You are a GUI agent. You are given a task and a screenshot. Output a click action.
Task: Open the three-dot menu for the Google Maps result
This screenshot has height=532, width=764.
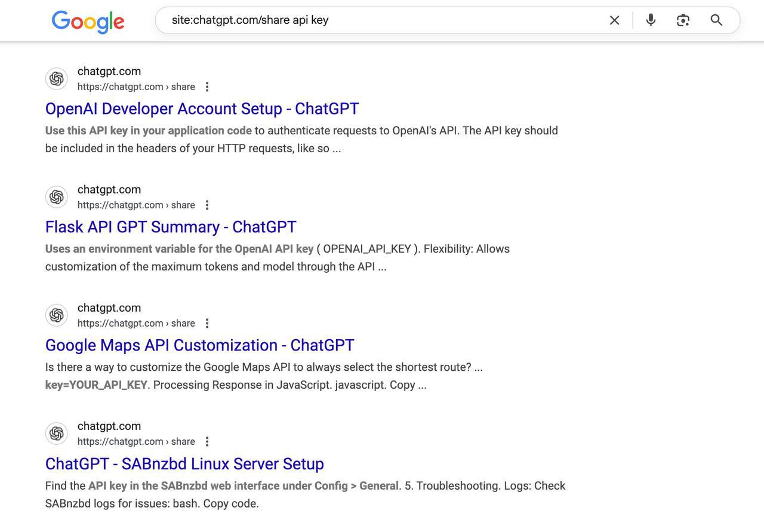207,324
